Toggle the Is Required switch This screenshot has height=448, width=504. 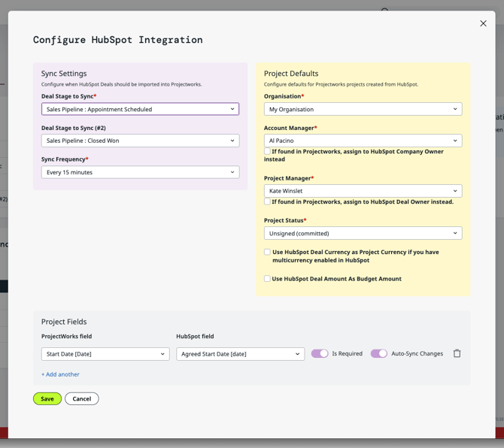(320, 353)
